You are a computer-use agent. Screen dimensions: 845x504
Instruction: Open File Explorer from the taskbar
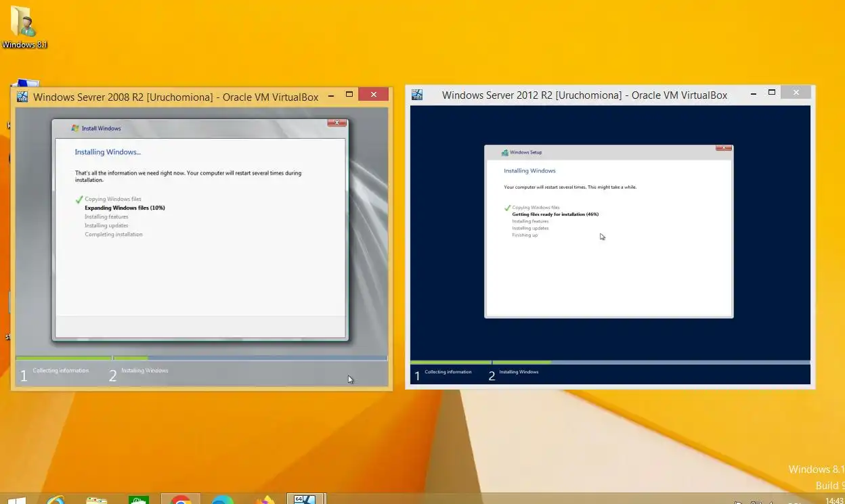click(x=97, y=499)
